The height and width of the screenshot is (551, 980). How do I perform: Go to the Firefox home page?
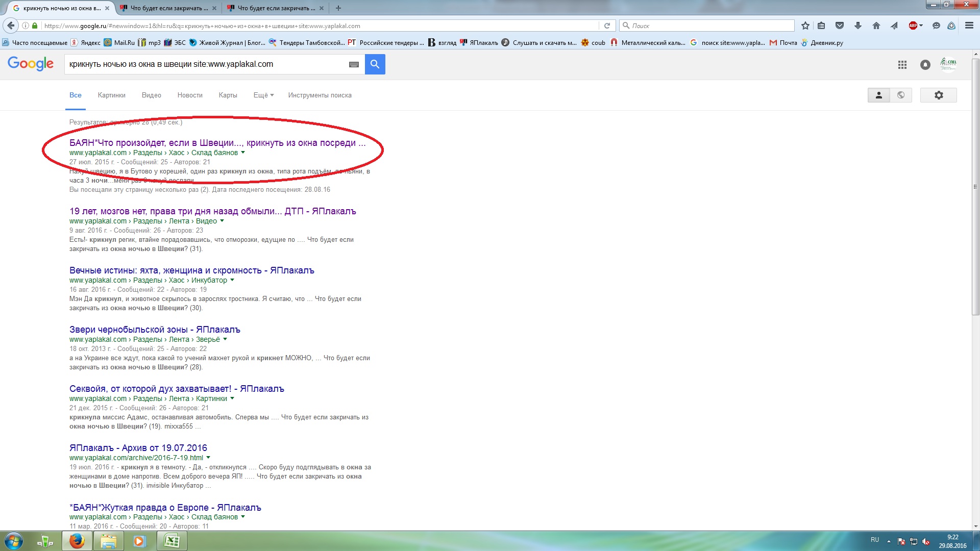(876, 26)
